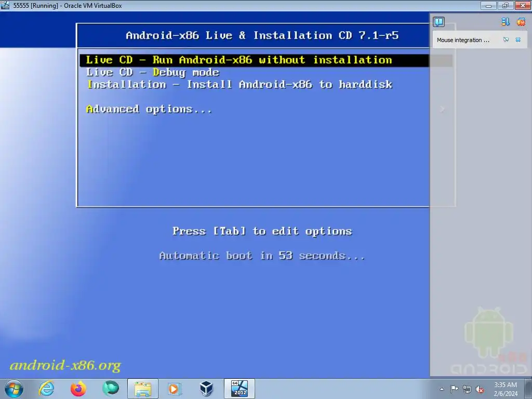Dismiss the Mouse integration notification

[x=518, y=39]
